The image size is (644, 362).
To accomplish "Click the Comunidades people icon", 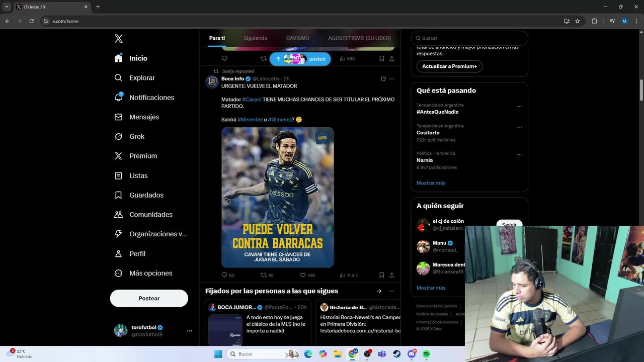I will [118, 215].
